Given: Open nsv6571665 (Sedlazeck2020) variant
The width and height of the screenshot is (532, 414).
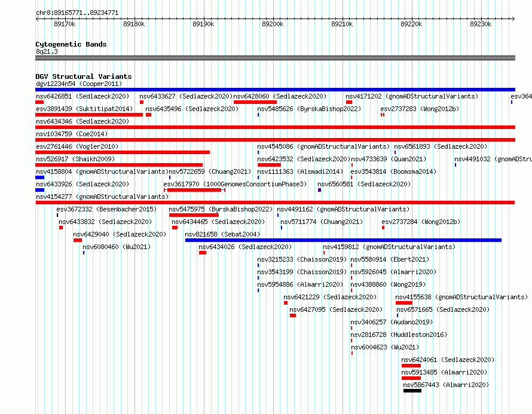Looking at the screenshot, I should [443, 309].
